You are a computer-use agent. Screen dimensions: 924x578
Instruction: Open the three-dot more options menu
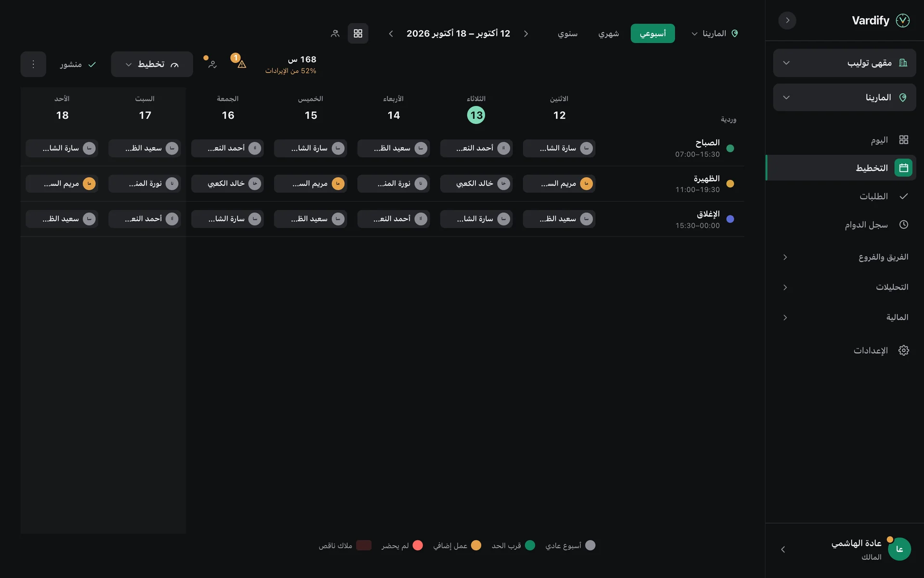pyautogui.click(x=33, y=64)
